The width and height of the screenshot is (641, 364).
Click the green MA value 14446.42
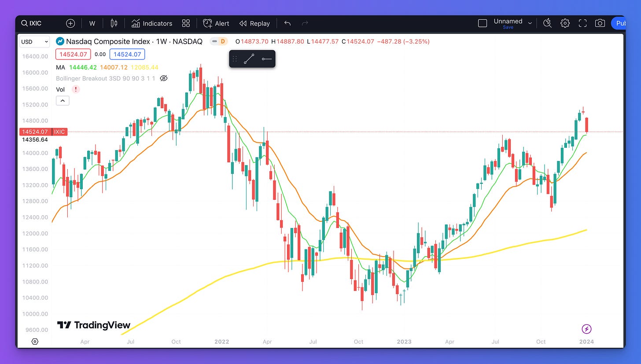pos(83,67)
